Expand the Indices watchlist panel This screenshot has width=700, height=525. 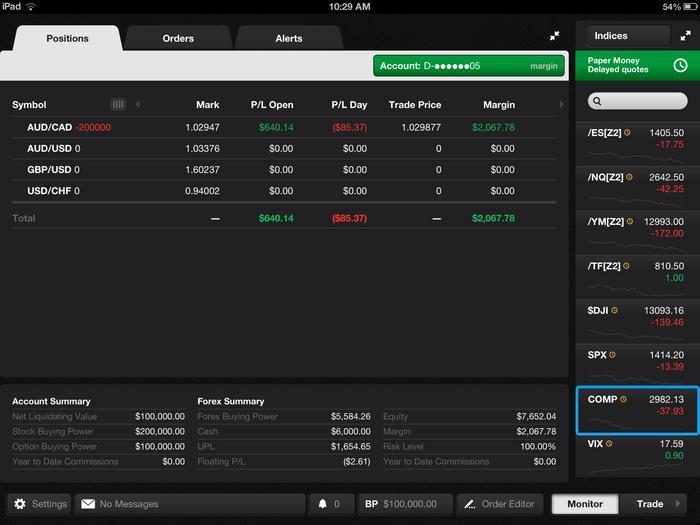coord(686,36)
